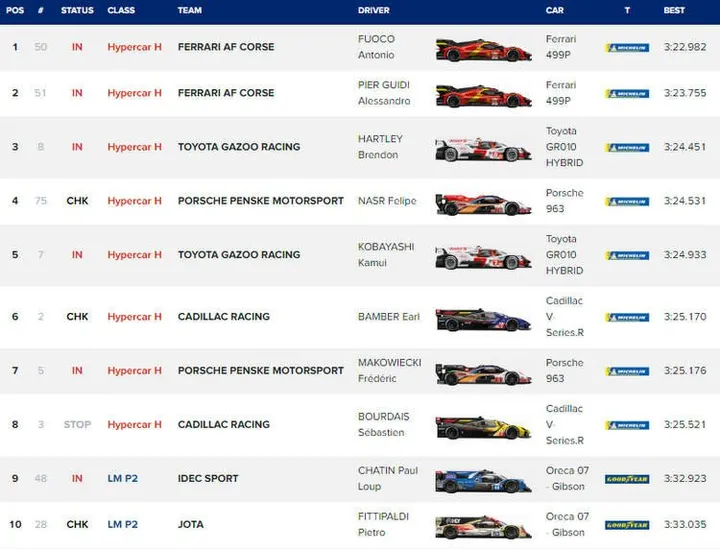
Task: Click driver name NASR Felipe
Action: pyautogui.click(x=387, y=201)
